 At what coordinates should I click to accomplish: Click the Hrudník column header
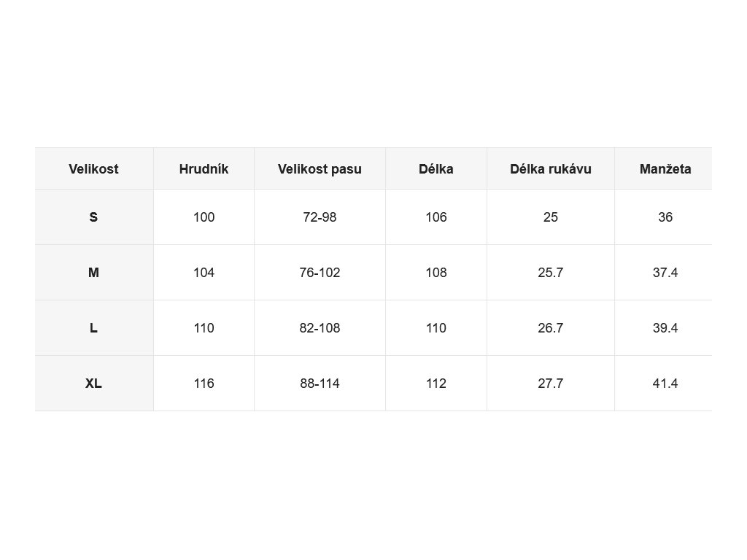click(204, 168)
